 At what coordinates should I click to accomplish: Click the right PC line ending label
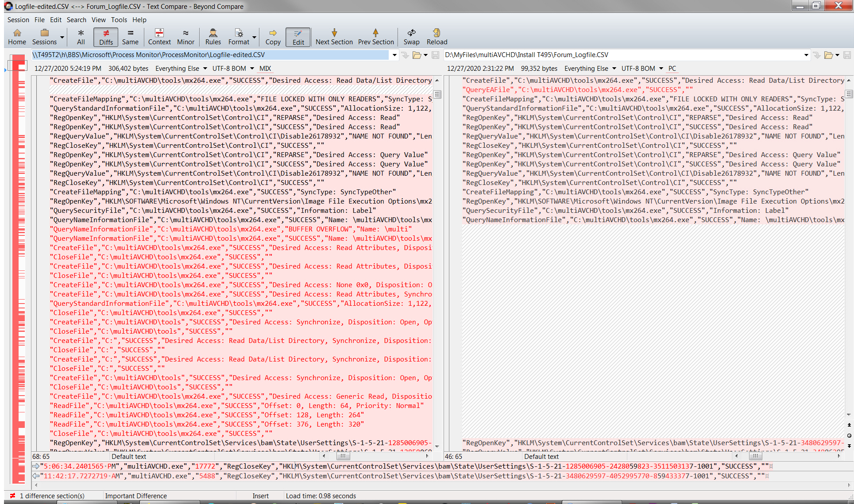[672, 69]
